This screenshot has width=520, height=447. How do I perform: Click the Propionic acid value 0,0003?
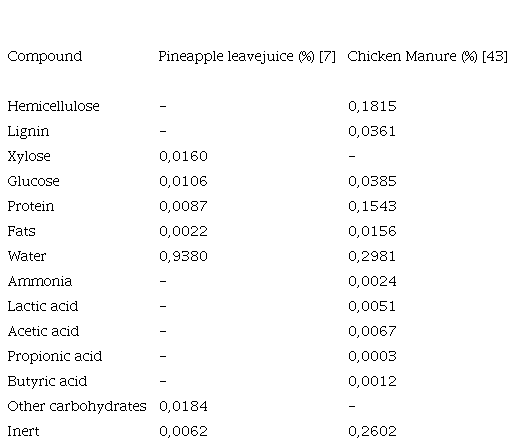pyautogui.click(x=372, y=356)
